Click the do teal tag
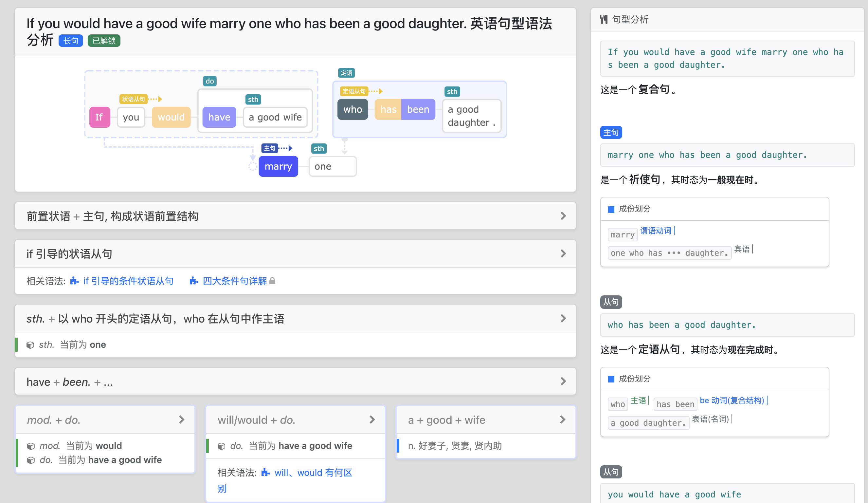Image resolution: width=868 pixels, height=503 pixels. 210,81
